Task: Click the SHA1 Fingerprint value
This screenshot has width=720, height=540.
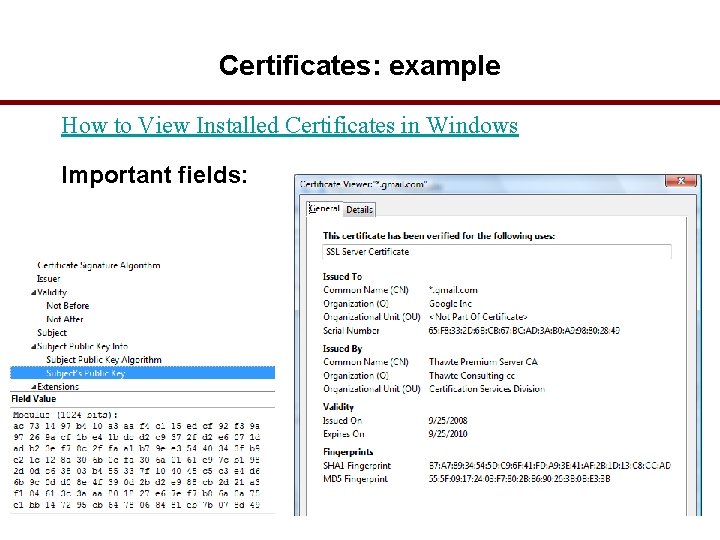Action: click(550, 466)
